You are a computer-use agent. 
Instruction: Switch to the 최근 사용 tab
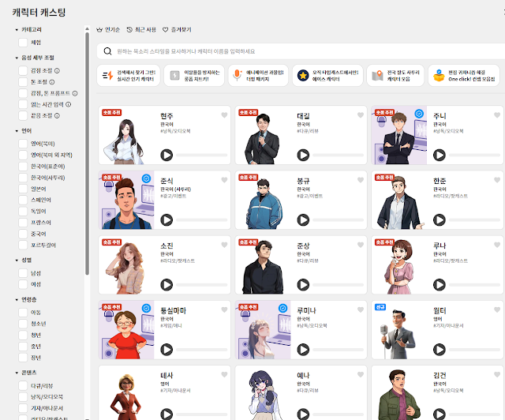coord(141,30)
